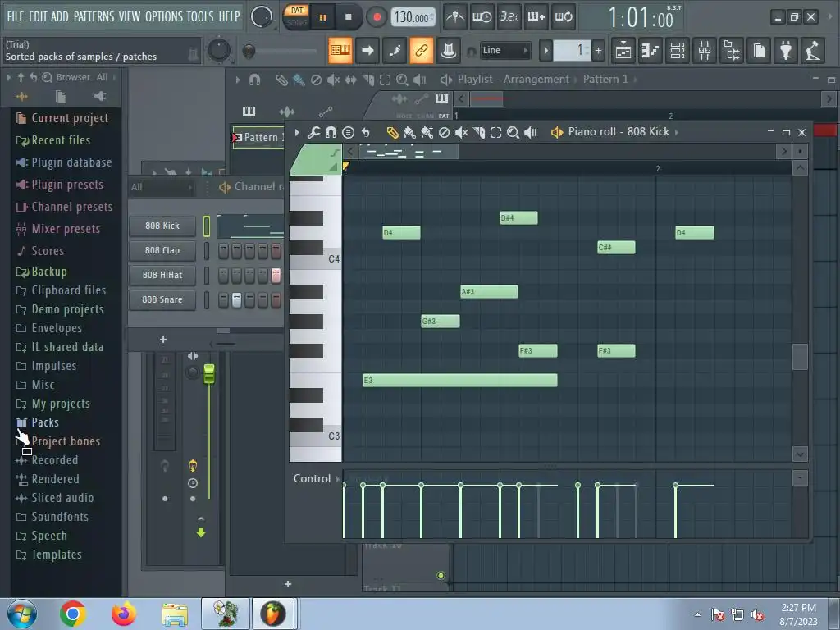
Task: Open the channel rack All filter dropdown
Action: 162,187
